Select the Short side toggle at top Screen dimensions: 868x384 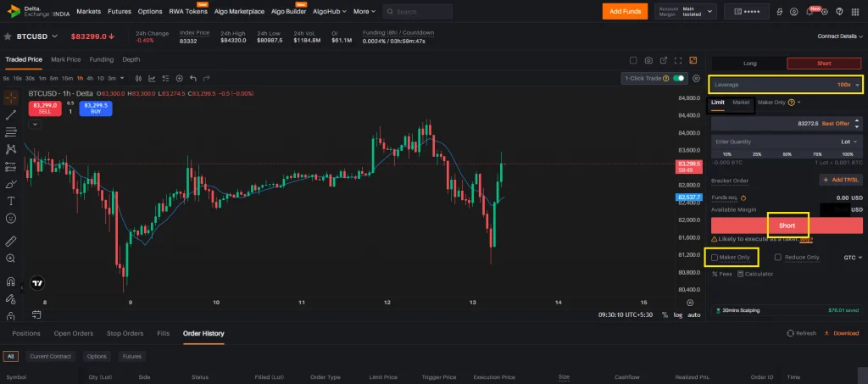824,64
